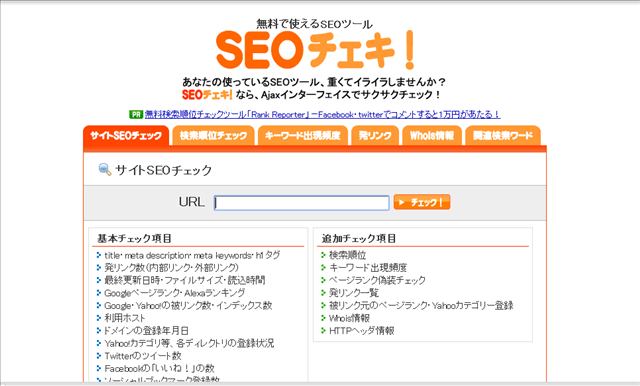Open the キーワード出現頻度 tab
This screenshot has height=386, width=640.
tap(302, 136)
